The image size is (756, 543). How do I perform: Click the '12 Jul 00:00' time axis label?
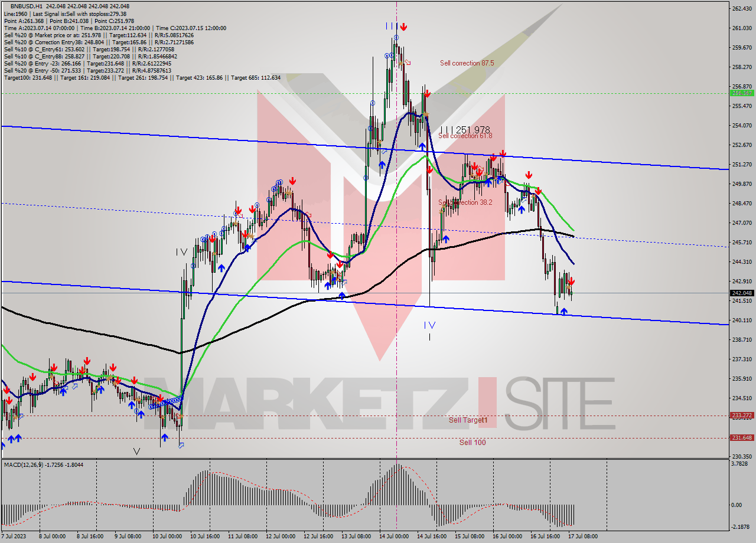281,537
